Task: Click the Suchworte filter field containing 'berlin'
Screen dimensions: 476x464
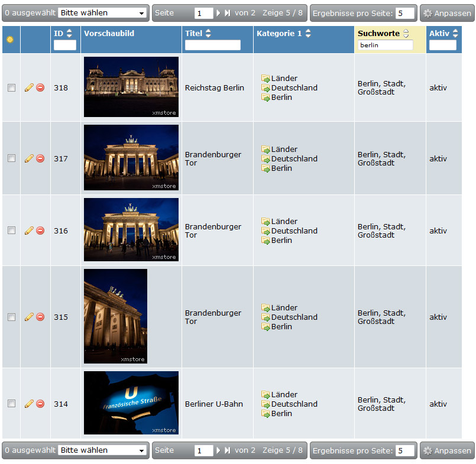Action: pos(385,45)
